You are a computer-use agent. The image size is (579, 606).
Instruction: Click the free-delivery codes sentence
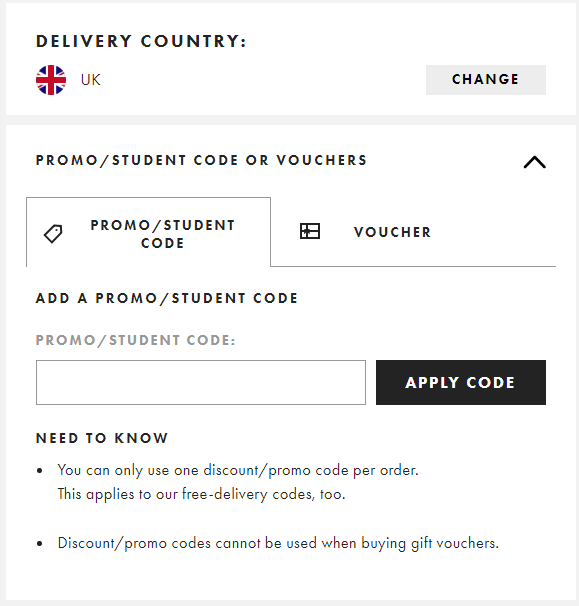click(201, 494)
